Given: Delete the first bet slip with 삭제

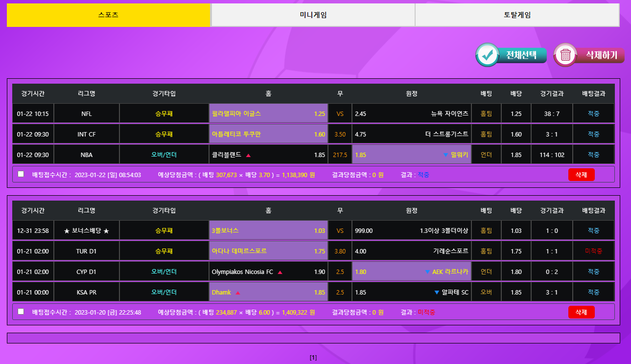Looking at the screenshot, I should pyautogui.click(x=581, y=175).
